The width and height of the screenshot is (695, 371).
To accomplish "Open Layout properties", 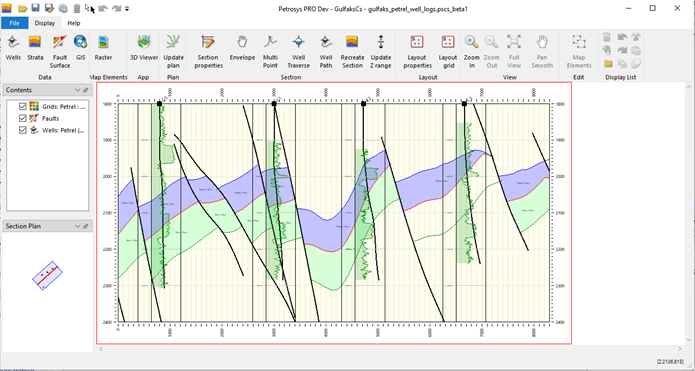I will (417, 52).
